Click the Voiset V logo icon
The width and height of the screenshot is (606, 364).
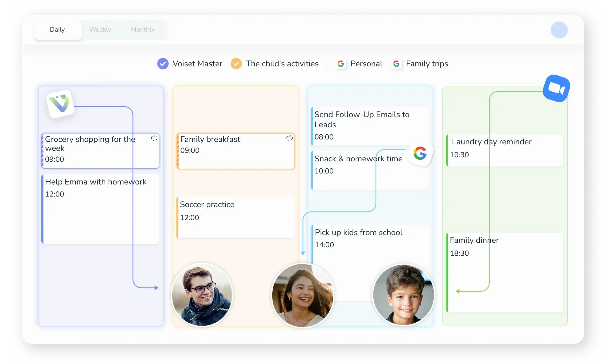(x=61, y=104)
